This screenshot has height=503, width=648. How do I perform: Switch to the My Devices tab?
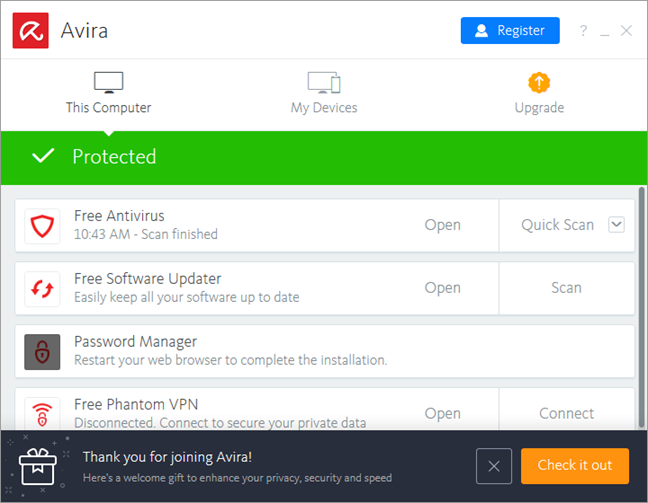(324, 93)
